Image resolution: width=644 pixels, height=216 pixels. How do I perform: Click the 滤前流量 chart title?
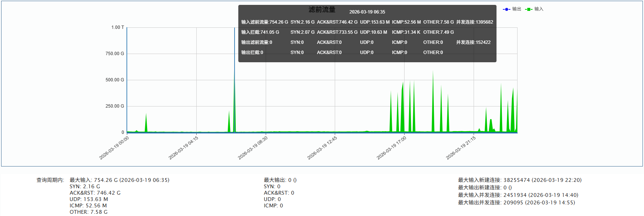coord(322,10)
